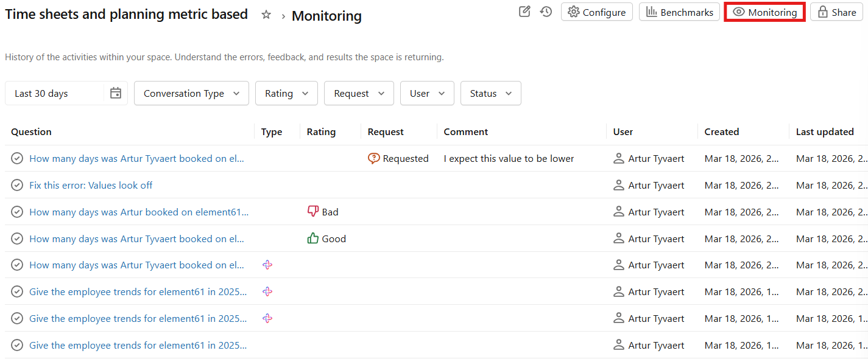Click the thumbs-down Bad rating icon
868x359 pixels.
[x=312, y=211]
